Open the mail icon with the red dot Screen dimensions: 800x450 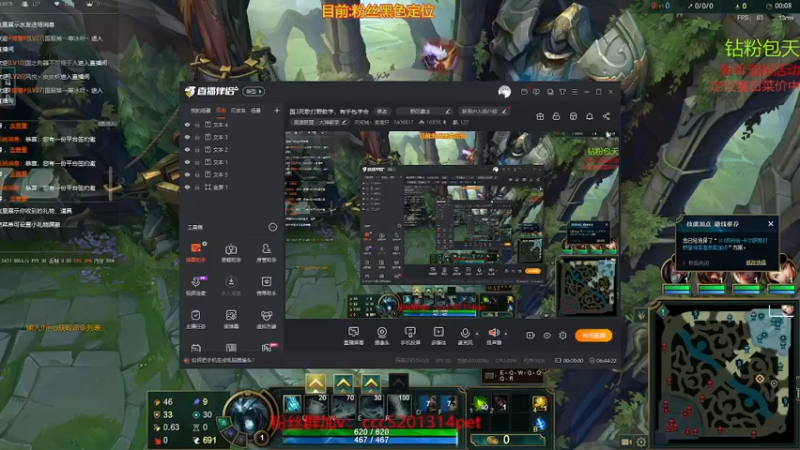click(x=524, y=92)
